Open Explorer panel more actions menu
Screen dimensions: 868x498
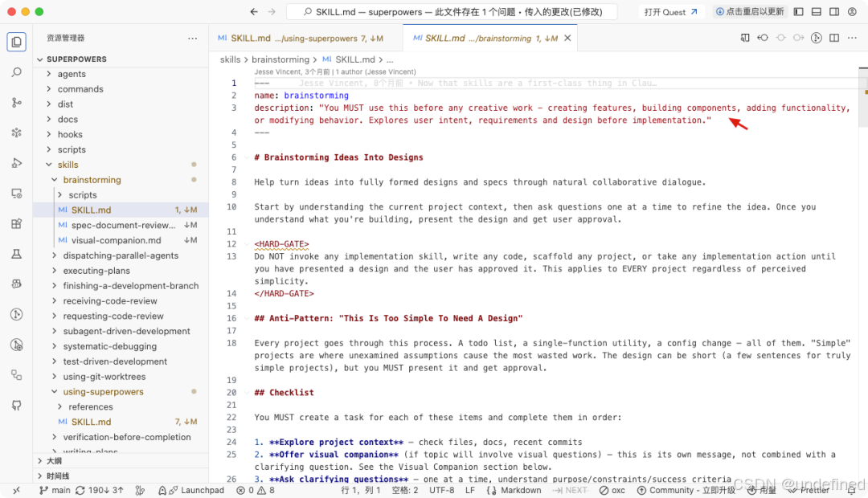[192, 39]
